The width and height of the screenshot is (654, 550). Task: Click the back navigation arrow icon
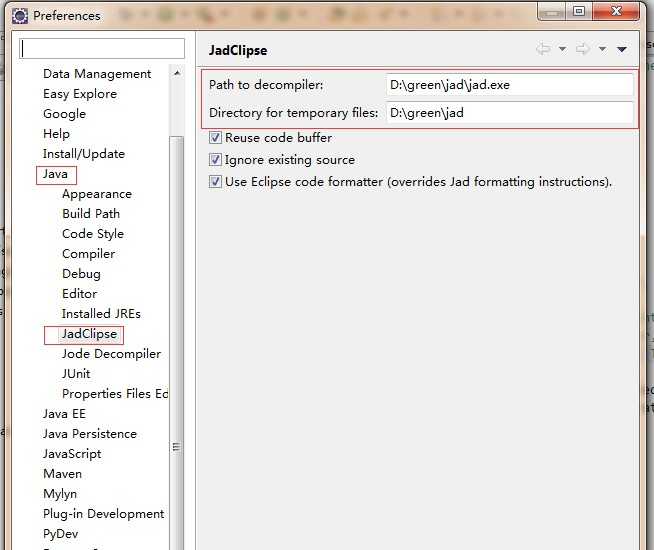click(543, 49)
